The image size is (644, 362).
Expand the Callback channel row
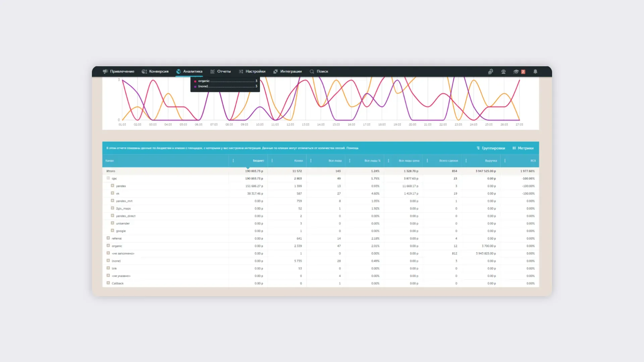108,283
